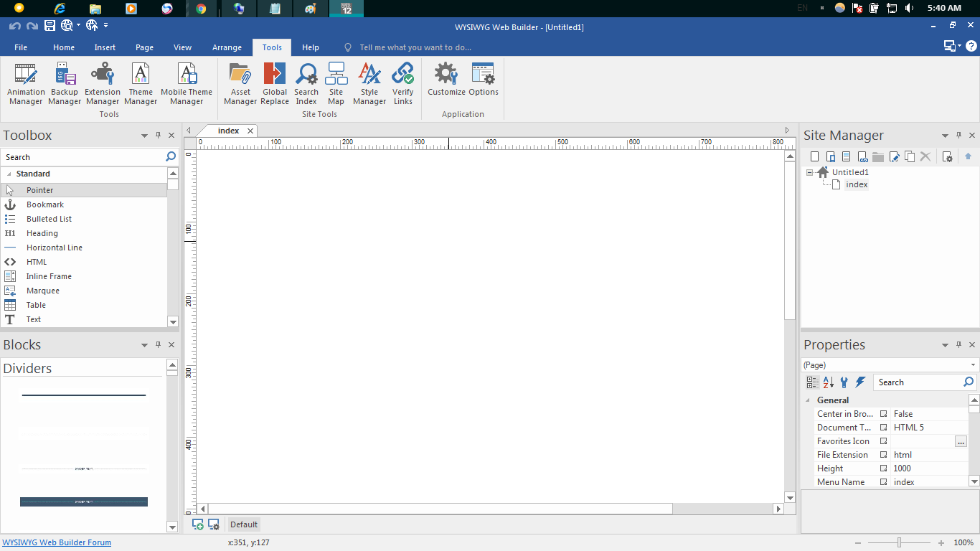
Task: Open the Customize dialog
Action: coord(446,79)
